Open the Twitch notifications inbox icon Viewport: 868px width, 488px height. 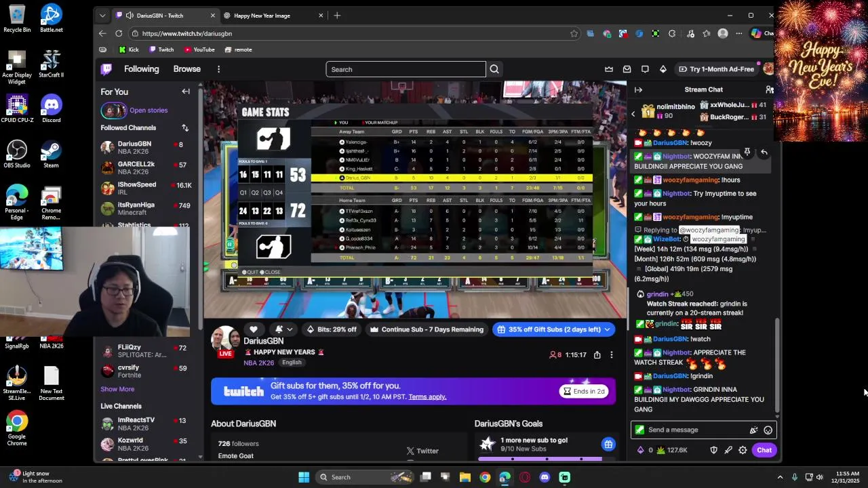tap(627, 69)
